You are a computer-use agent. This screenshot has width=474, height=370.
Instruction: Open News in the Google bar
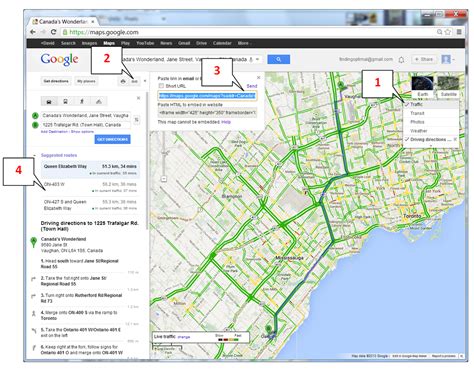tap(166, 43)
